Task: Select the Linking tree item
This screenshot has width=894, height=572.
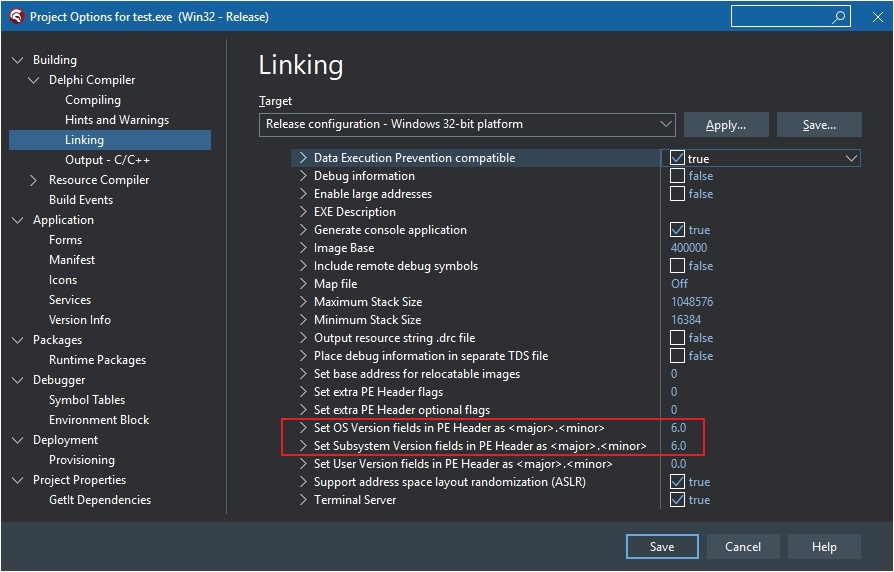Action: 110,140
